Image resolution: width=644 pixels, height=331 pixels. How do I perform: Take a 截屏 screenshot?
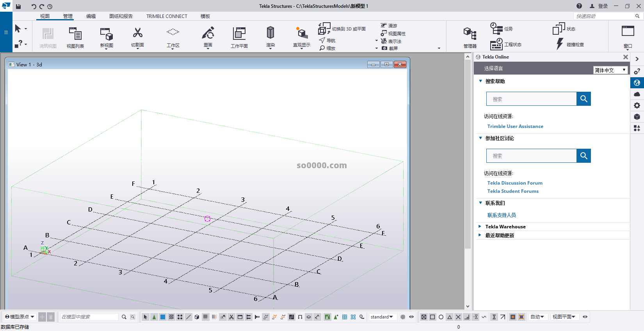coord(390,48)
